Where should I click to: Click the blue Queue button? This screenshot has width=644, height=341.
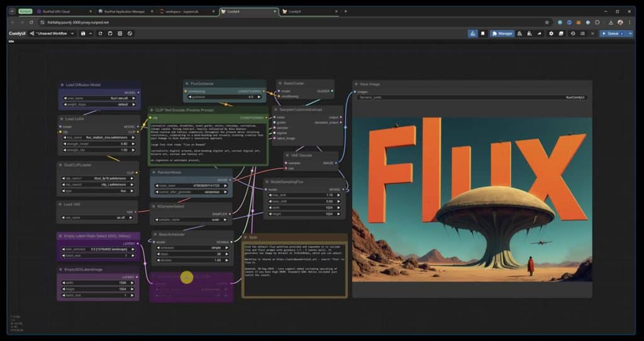pos(613,34)
